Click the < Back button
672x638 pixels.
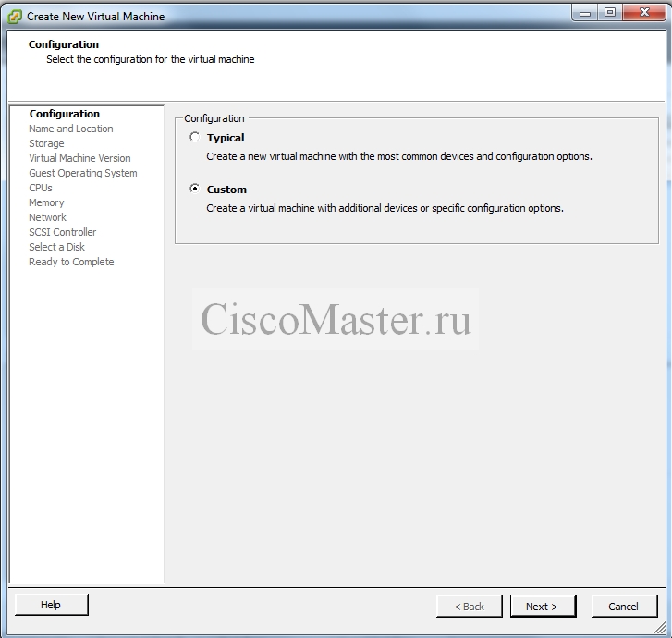tap(470, 607)
